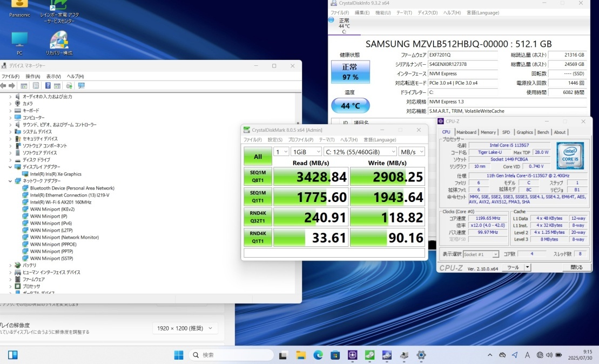Open File Explorer from the taskbar
The width and height of the screenshot is (599, 364).
[301, 355]
